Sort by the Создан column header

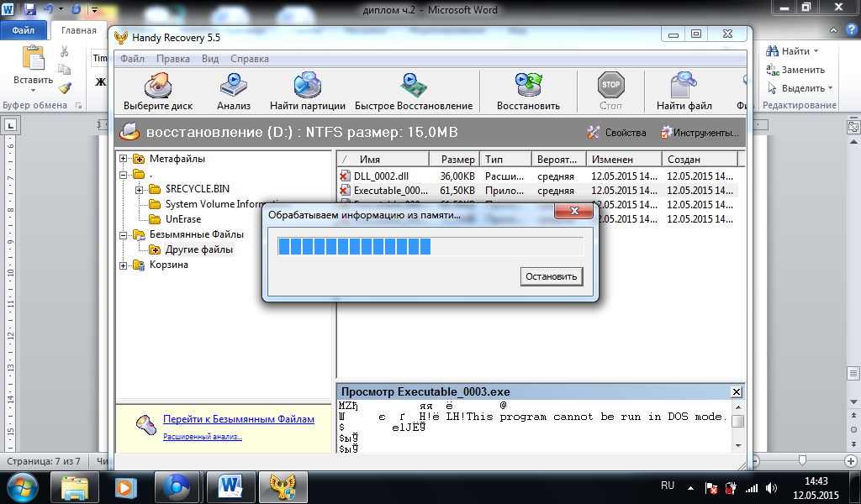700,159
